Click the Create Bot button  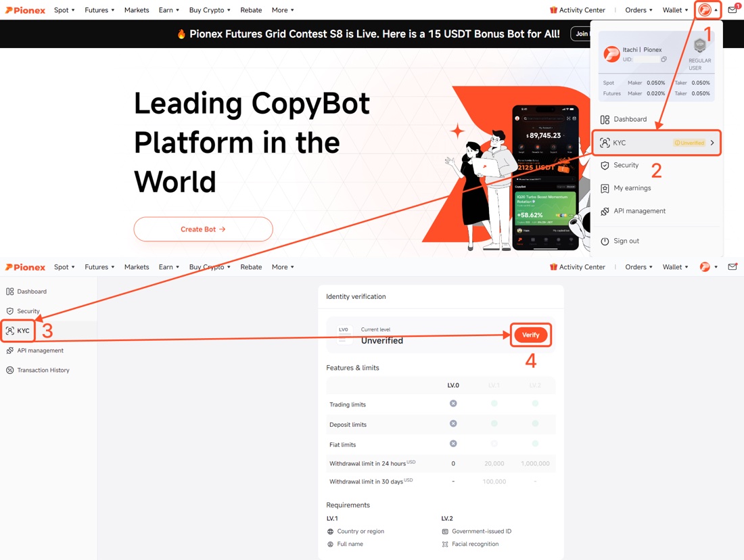point(203,229)
